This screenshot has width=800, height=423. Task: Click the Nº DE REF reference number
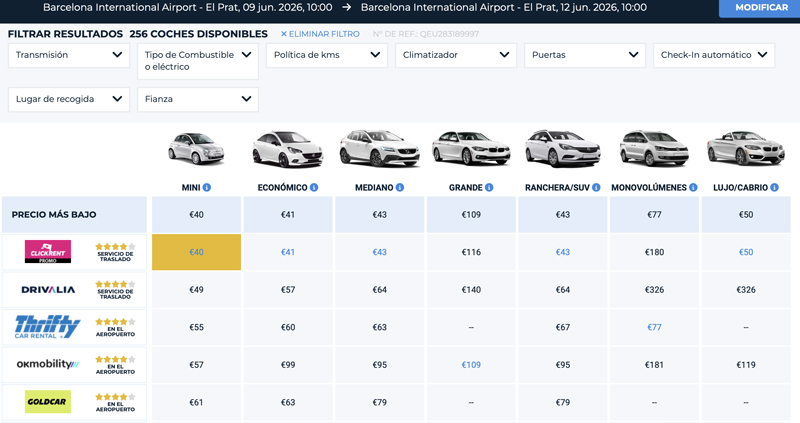point(426,34)
